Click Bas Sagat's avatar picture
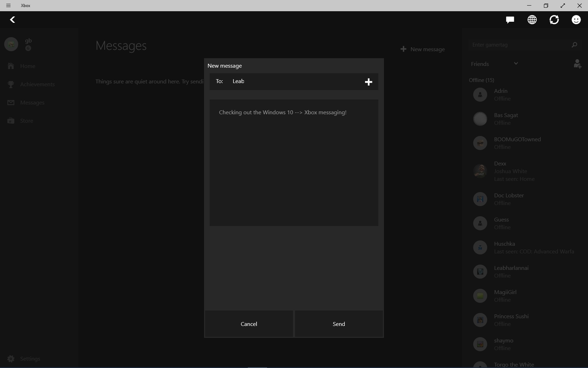This screenshot has height=368, width=588. tap(480, 119)
